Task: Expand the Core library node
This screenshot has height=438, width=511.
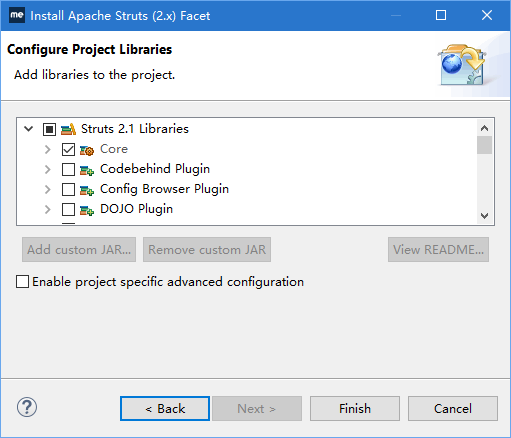Action: pos(48,149)
